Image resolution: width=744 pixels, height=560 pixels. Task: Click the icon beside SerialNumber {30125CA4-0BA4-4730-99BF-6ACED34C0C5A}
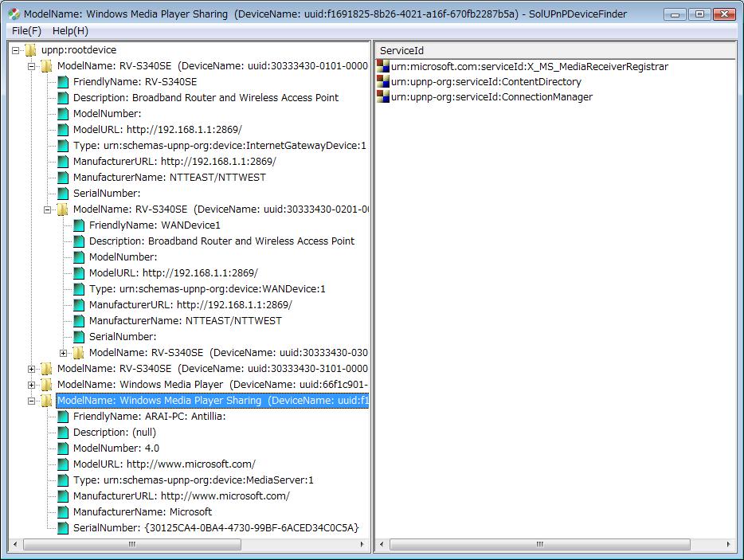[63, 528]
